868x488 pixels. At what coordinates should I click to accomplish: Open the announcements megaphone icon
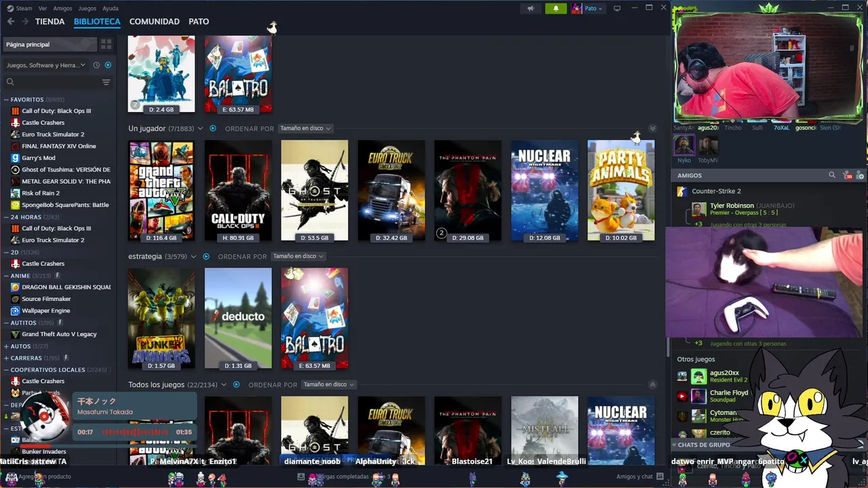pos(531,8)
